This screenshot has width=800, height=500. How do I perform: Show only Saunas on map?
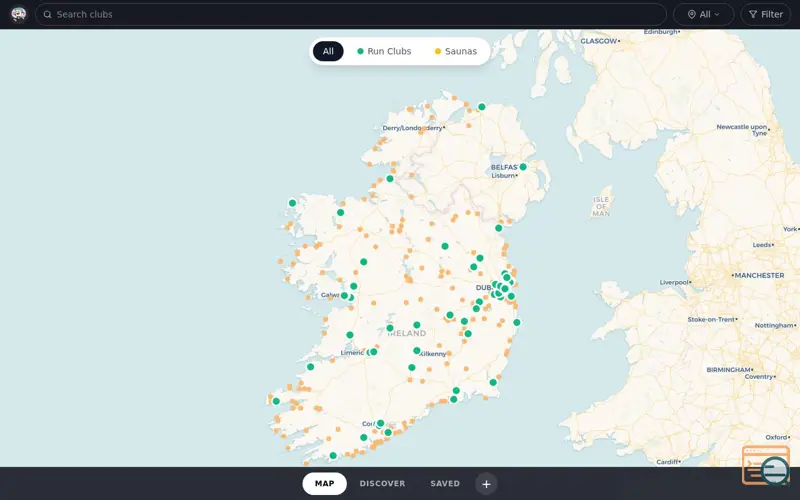coord(456,51)
